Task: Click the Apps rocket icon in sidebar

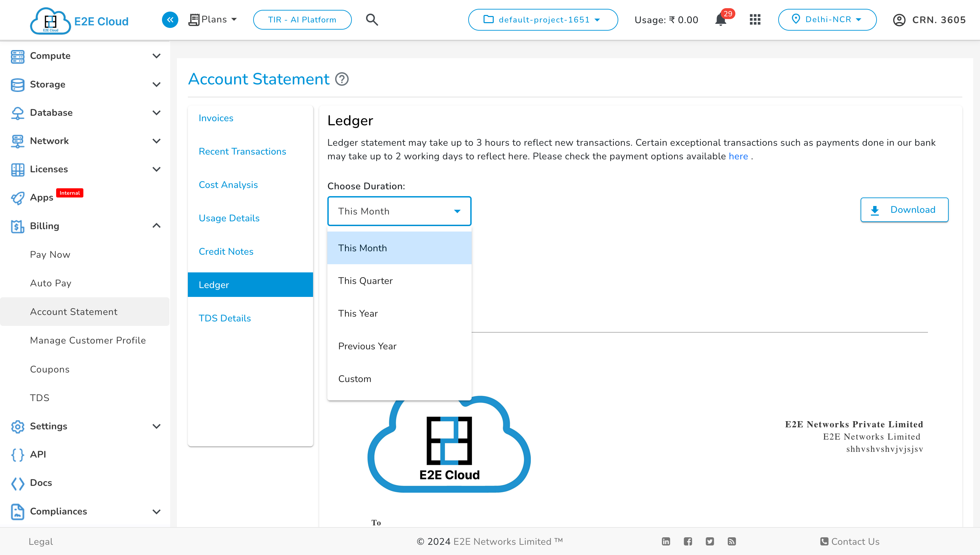Action: tap(17, 198)
